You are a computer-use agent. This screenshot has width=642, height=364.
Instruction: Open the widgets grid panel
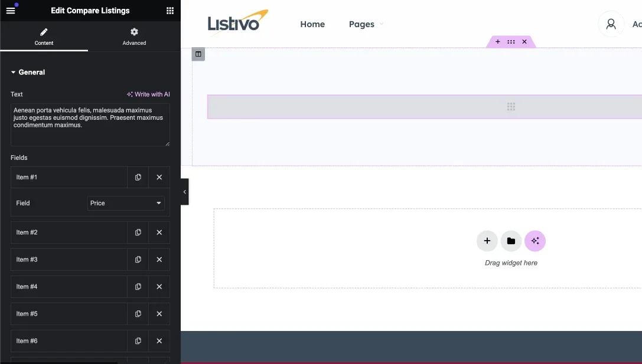pyautogui.click(x=170, y=11)
